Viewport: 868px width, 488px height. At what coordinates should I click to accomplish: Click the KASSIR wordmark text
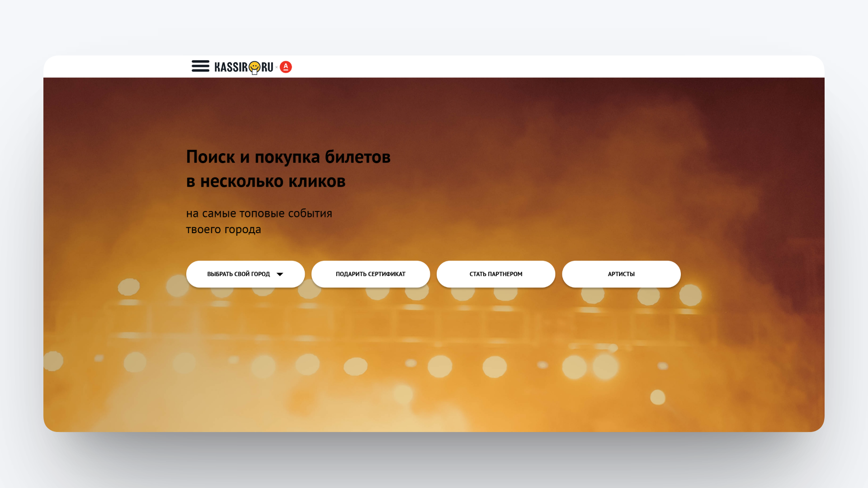coord(231,67)
